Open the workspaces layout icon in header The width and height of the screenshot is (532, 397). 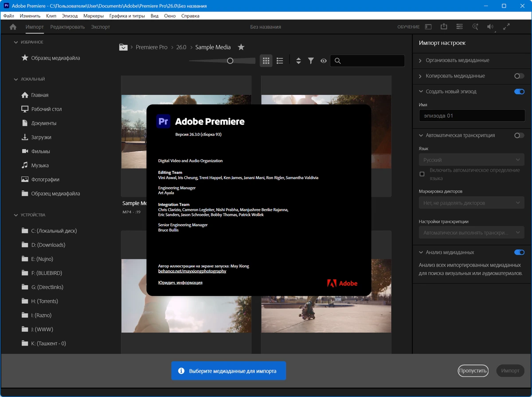[428, 27]
